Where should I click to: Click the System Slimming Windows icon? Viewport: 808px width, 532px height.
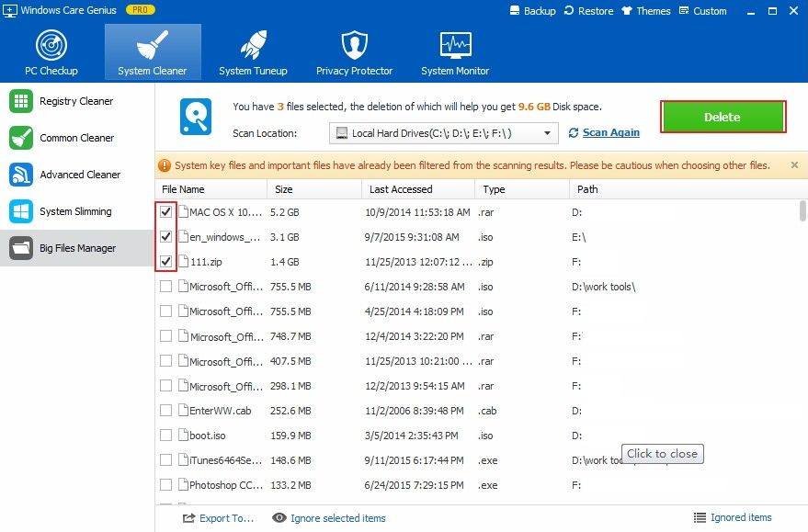21,211
